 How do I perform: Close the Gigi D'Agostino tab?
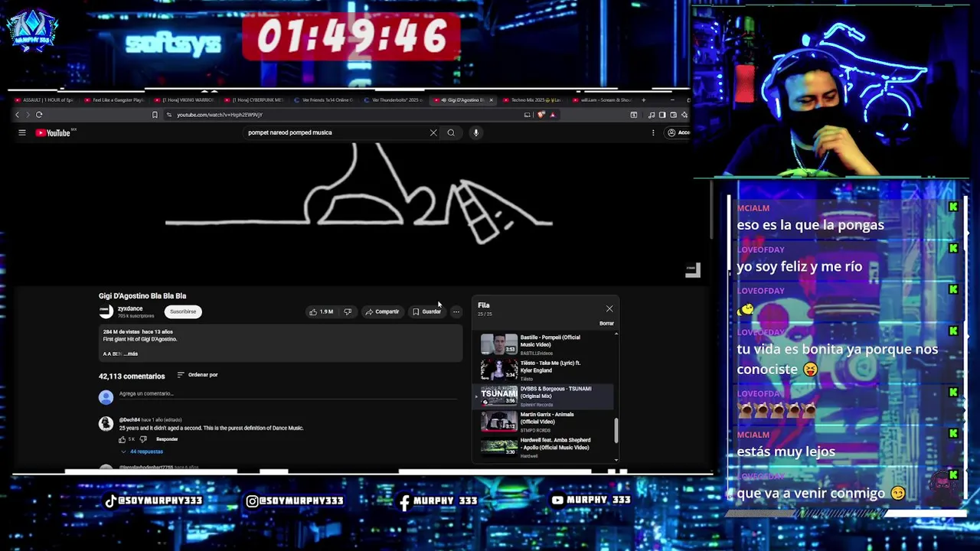pyautogui.click(x=491, y=100)
